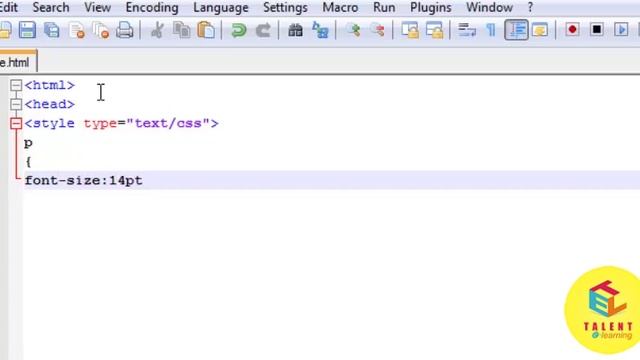
Task: Click the Zoom In icon
Action: coord(353,30)
